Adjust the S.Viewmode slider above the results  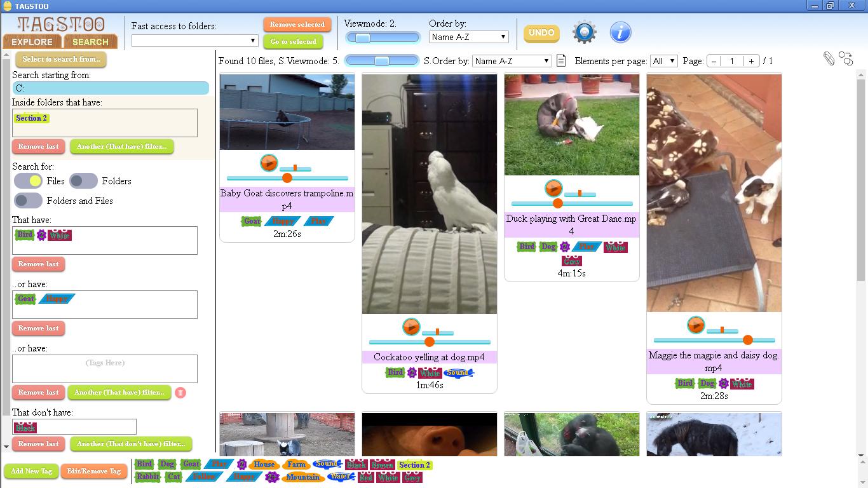click(x=381, y=61)
